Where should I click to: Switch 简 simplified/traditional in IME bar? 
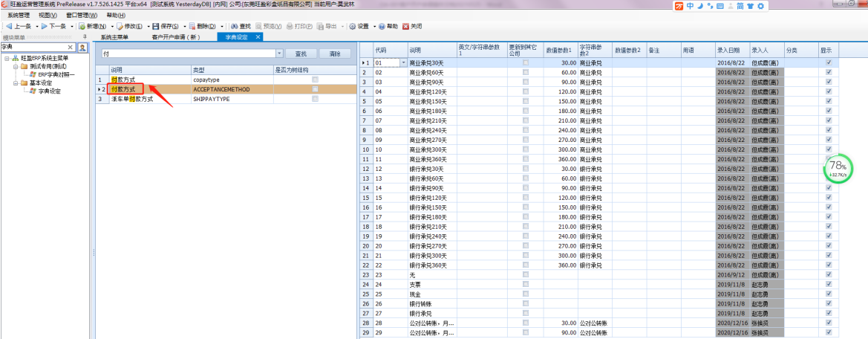[x=740, y=6]
